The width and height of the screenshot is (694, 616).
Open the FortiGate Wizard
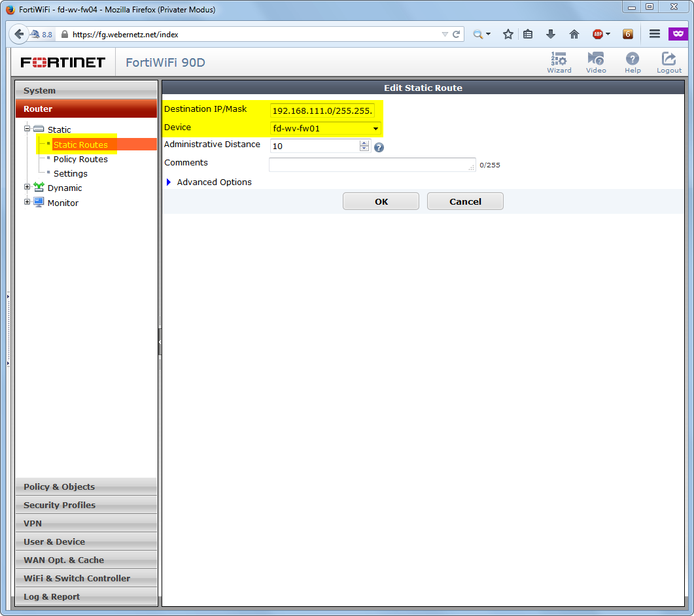pos(559,62)
